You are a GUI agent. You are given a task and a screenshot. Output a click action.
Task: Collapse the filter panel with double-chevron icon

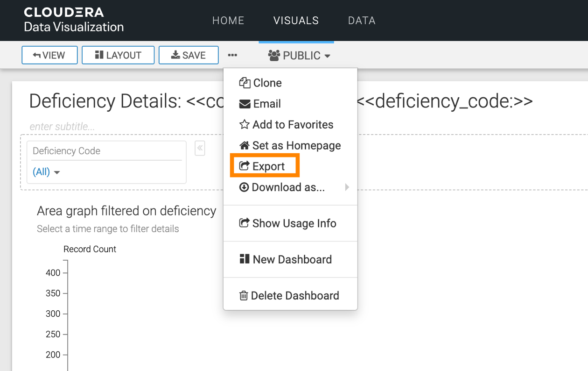point(200,148)
